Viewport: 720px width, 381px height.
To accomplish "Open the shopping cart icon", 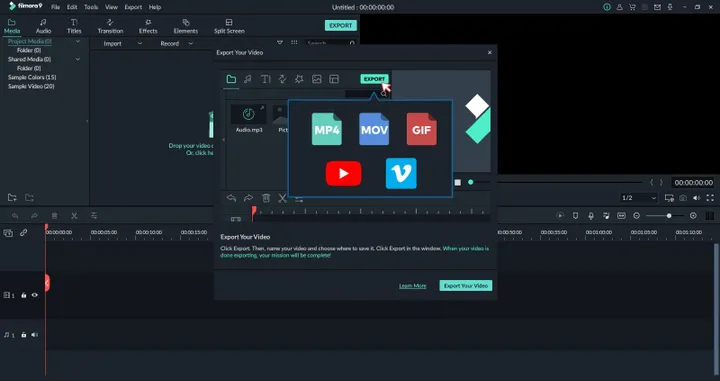I will (632, 7).
